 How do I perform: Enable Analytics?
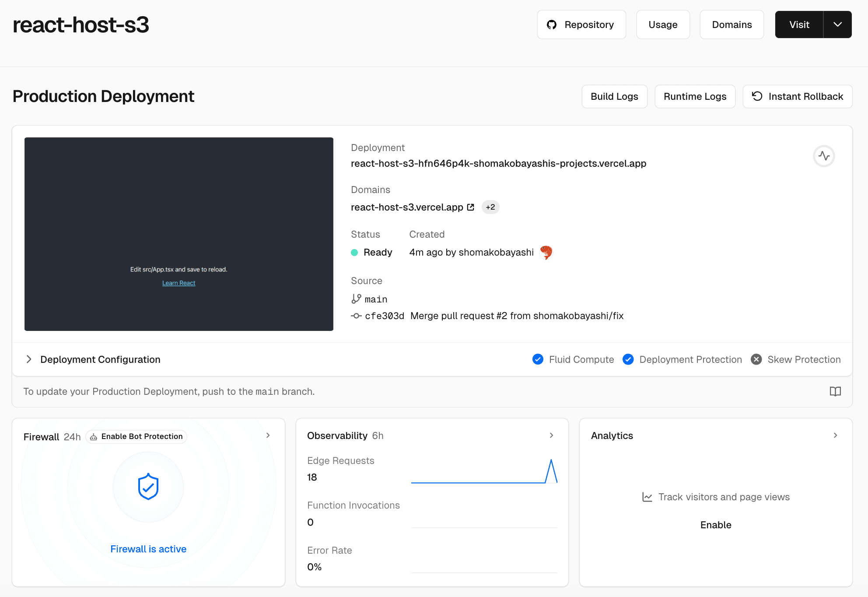tap(716, 525)
